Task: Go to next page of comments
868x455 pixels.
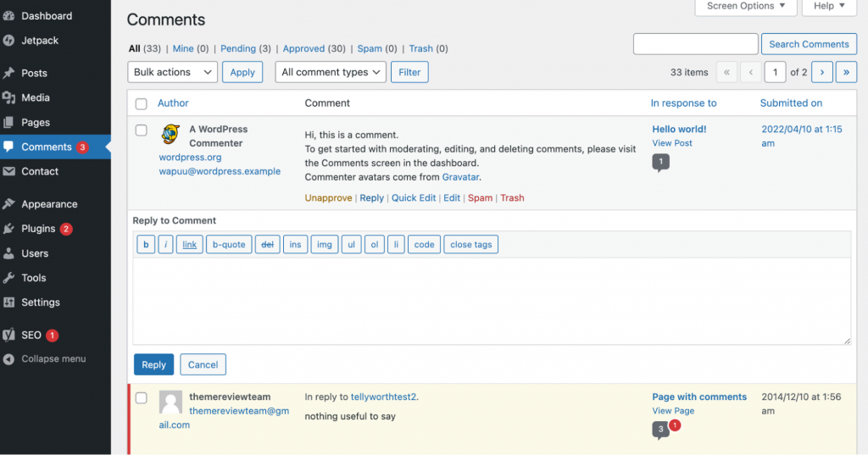Action: (x=821, y=73)
